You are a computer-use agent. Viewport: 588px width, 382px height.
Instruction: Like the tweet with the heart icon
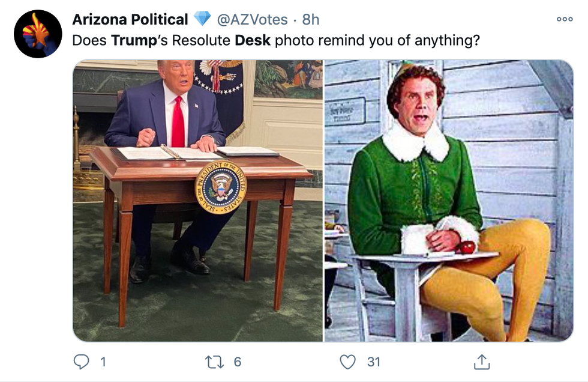click(347, 362)
